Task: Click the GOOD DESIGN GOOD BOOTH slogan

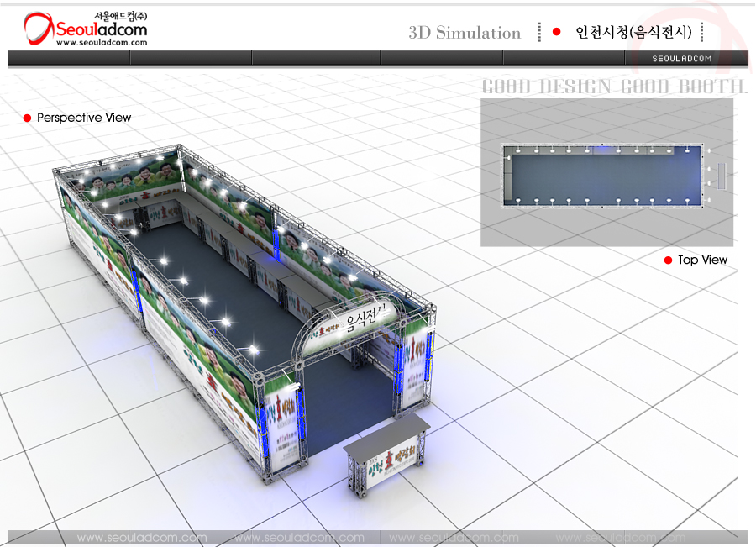Action: tap(613, 87)
